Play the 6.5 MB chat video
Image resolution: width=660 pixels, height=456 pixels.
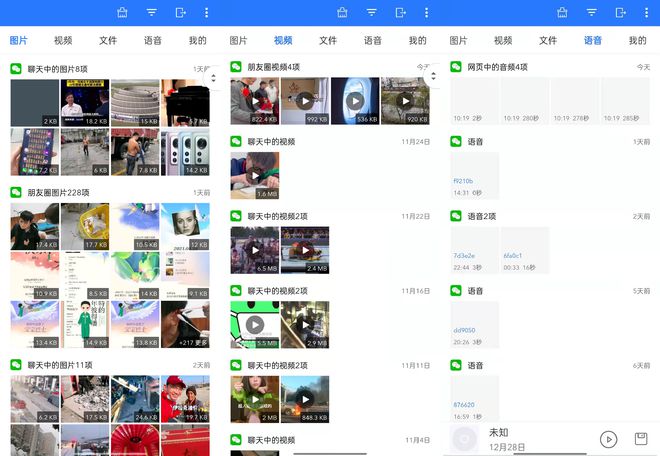255,250
